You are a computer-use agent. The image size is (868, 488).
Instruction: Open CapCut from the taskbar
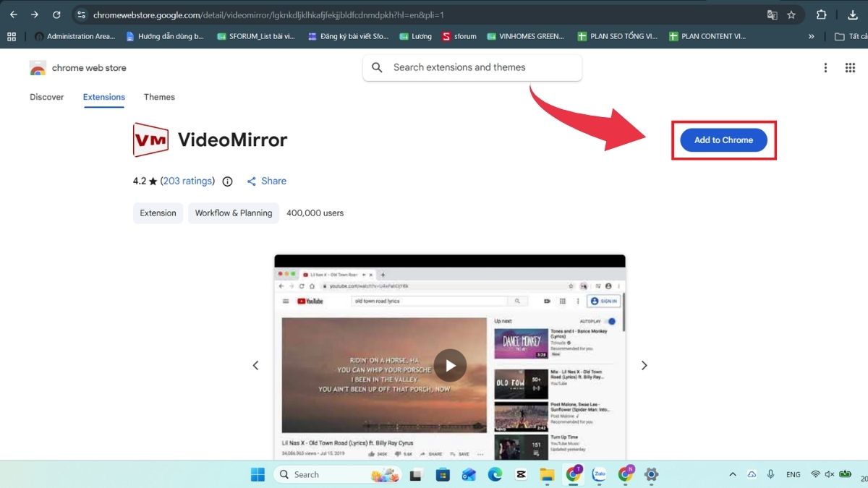pos(521,474)
